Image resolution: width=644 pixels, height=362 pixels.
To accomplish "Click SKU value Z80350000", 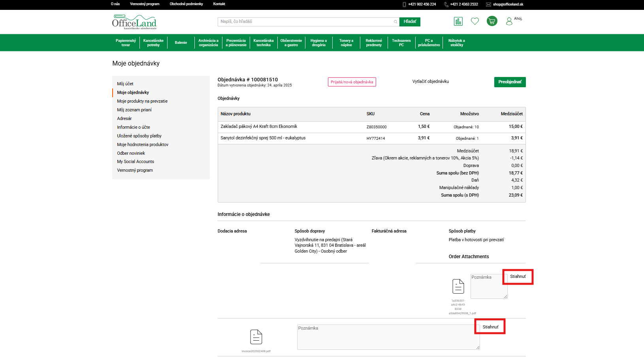I will coord(377,127).
